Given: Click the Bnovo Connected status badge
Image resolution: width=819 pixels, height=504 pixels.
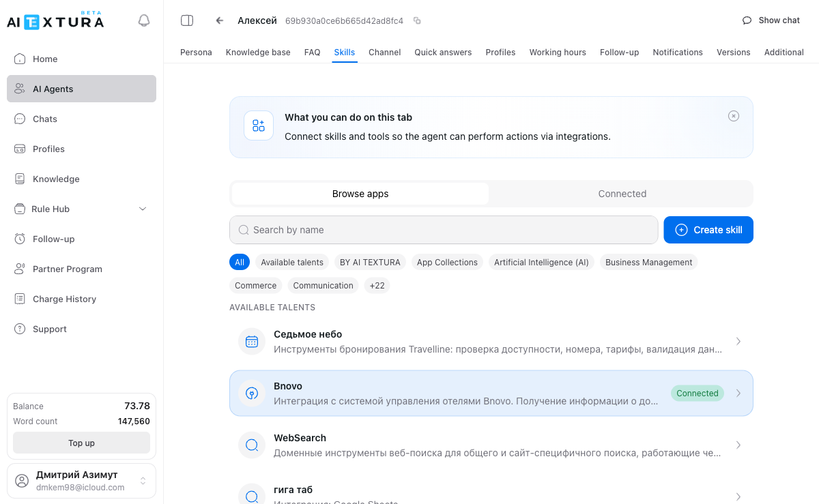Looking at the screenshot, I should point(698,393).
